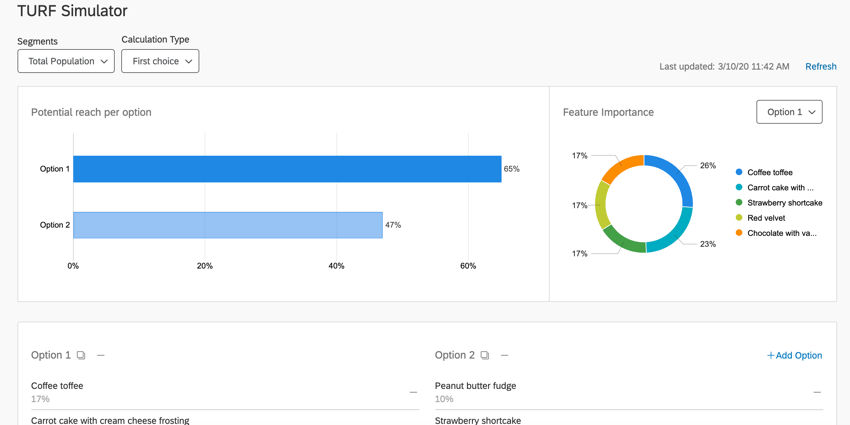Toggle Red velvet legend entry
The height and width of the screenshot is (425, 850).
pos(765,218)
